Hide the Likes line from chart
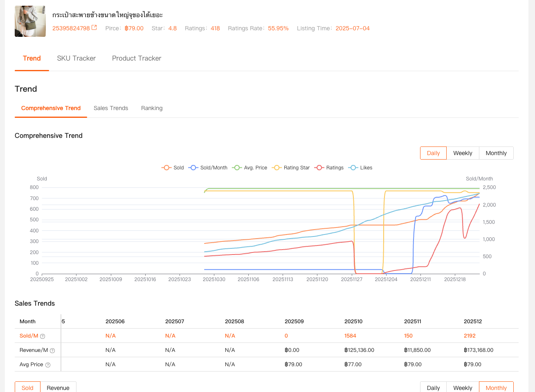This screenshot has width=535, height=392. pos(361,168)
